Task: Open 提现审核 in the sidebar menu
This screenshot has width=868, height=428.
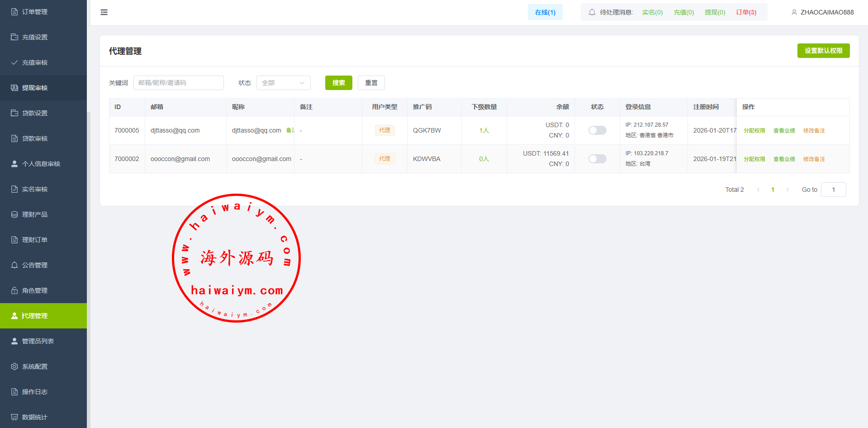Action: click(35, 88)
